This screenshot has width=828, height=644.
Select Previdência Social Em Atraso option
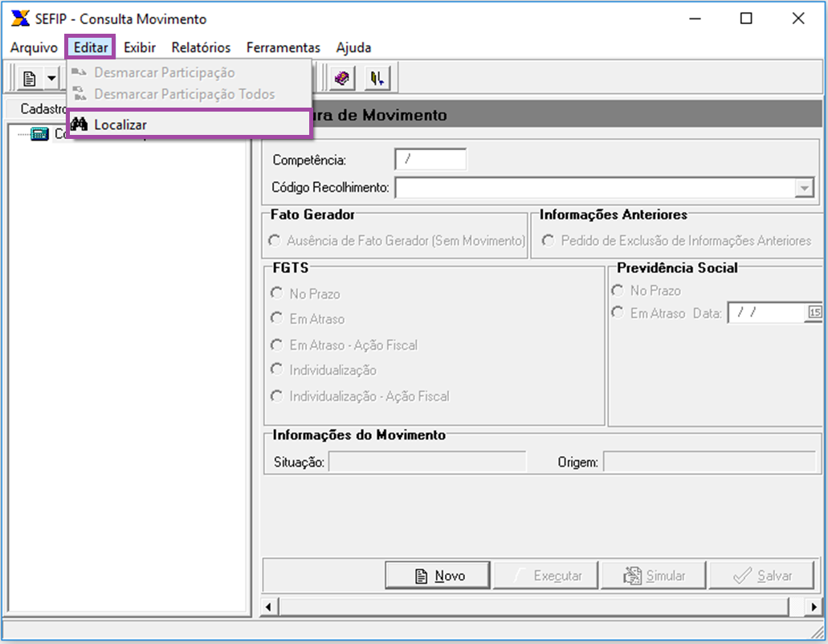click(x=618, y=312)
